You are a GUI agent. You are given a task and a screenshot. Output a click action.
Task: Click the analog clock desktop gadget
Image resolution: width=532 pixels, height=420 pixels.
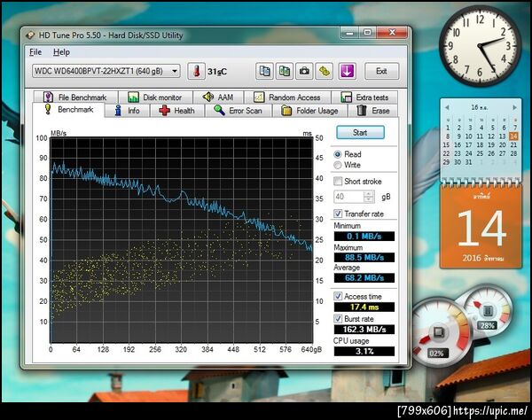[480, 46]
